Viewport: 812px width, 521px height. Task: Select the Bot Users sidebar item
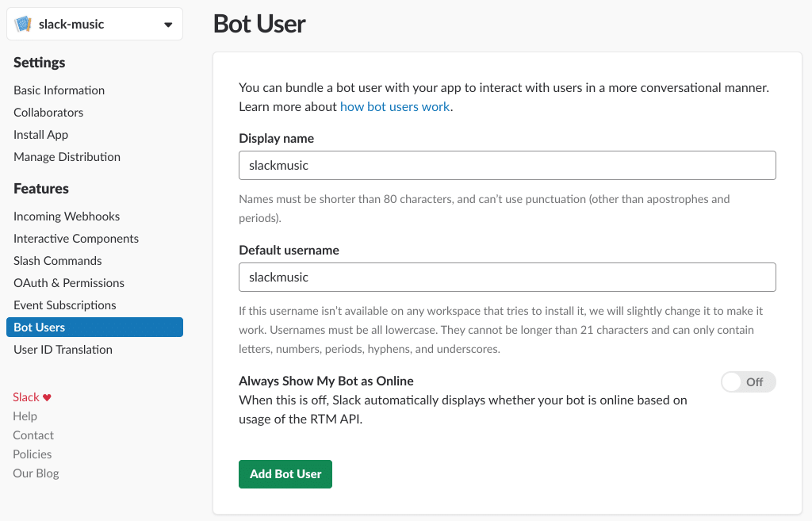click(95, 328)
